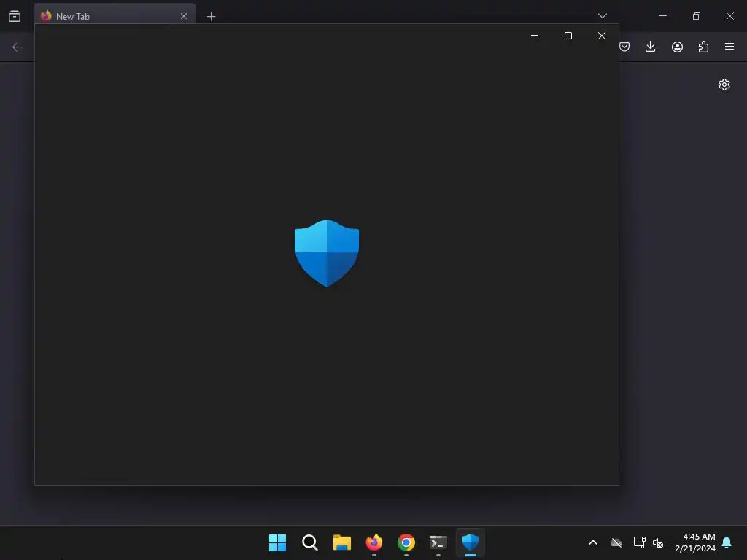Switch to Firefox from taskbar
Screen dimensions: 747x560
374,542
